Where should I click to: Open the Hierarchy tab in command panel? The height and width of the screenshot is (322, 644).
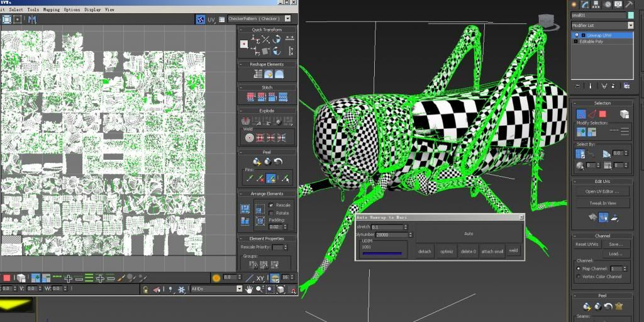tap(596, 4)
